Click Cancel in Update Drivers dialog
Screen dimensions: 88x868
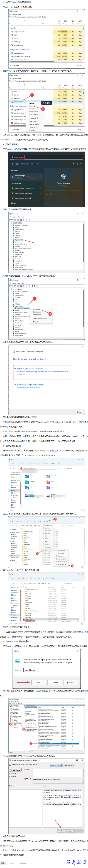pos(79,412)
